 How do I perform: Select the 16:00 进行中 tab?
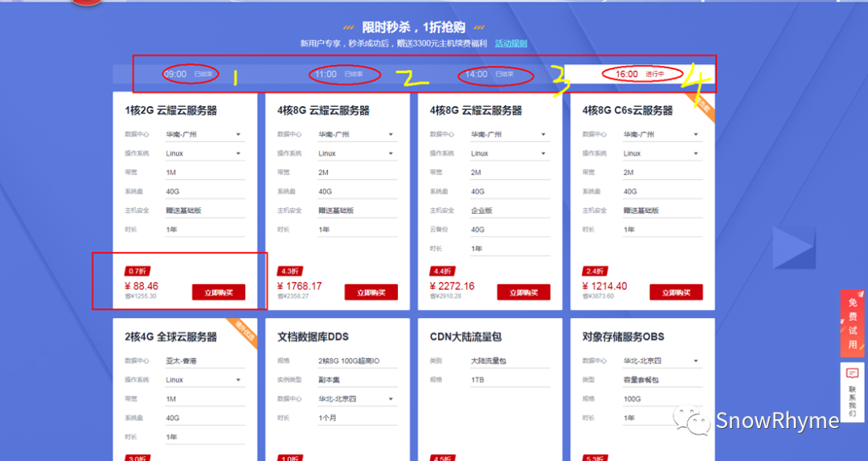pyautogui.click(x=640, y=74)
